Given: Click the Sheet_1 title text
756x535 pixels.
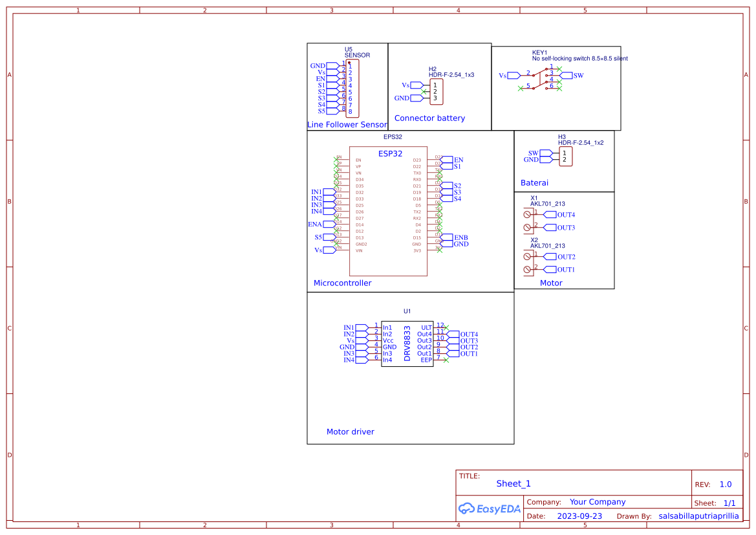Looking at the screenshot, I should 513,483.
